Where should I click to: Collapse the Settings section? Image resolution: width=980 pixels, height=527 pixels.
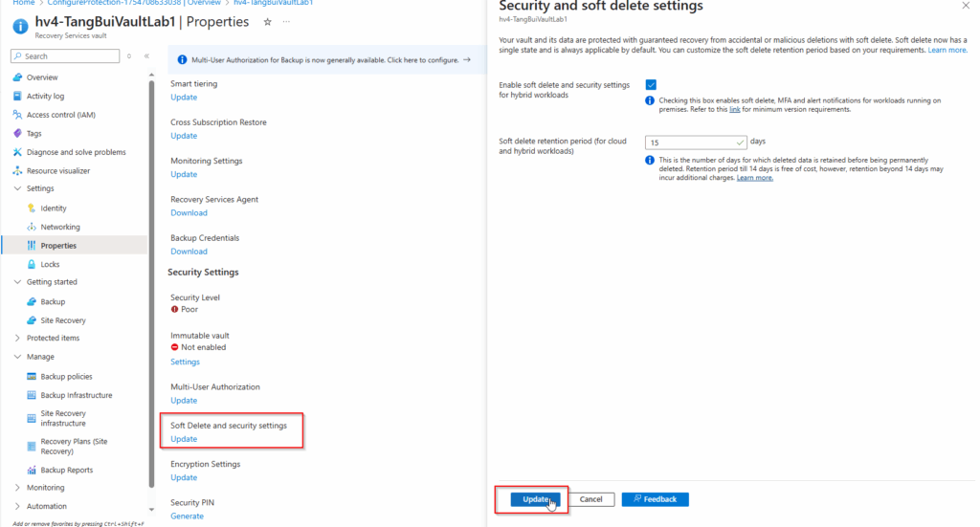pos(17,188)
